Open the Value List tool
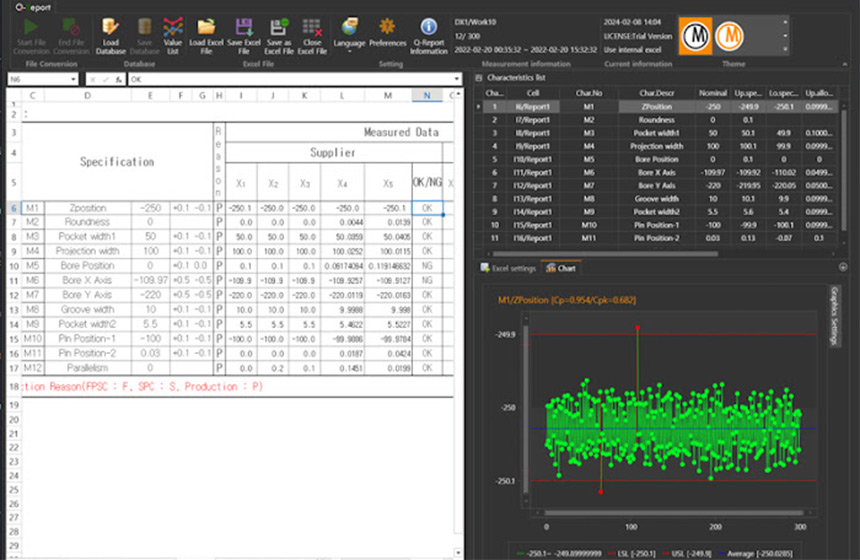Viewport: 860px width, 560px height. (173, 36)
